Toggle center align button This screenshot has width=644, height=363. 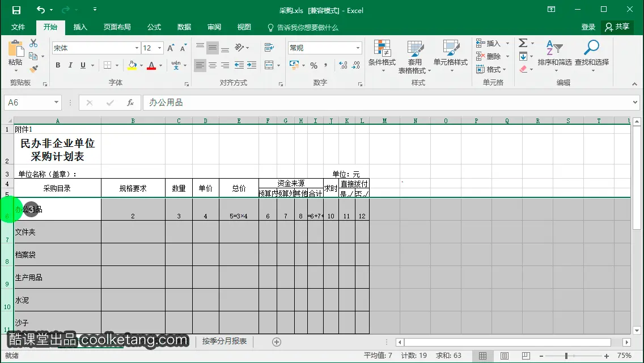(213, 65)
